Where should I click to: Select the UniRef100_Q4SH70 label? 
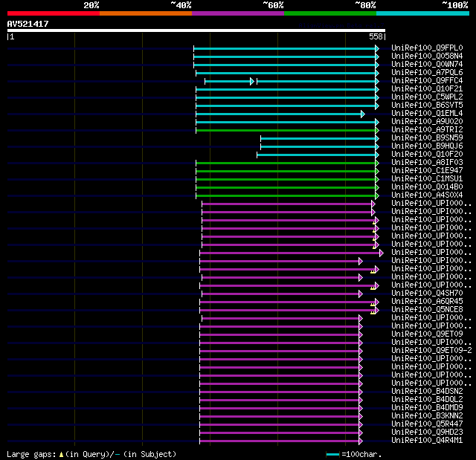[x=427, y=294]
